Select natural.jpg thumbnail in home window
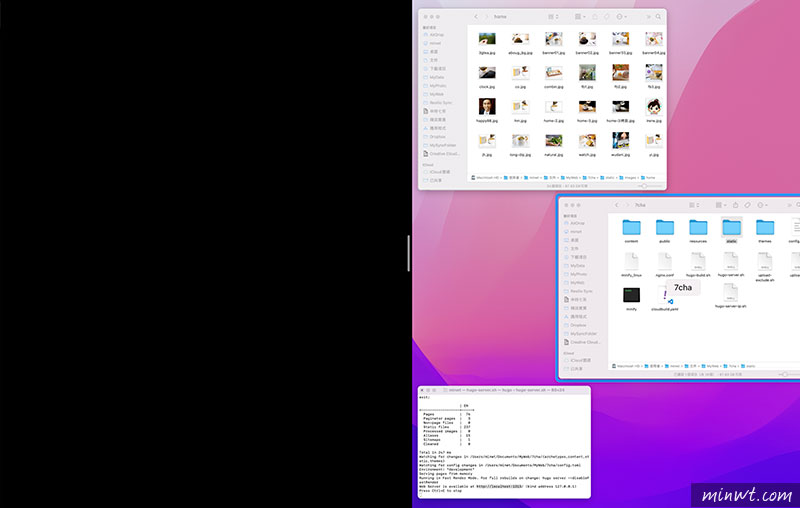The height and width of the screenshot is (508, 800). click(554, 140)
